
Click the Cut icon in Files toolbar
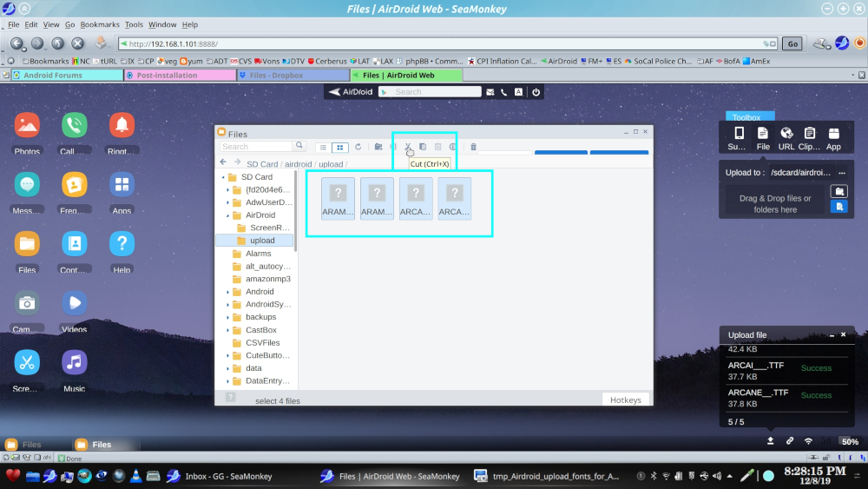tap(408, 147)
